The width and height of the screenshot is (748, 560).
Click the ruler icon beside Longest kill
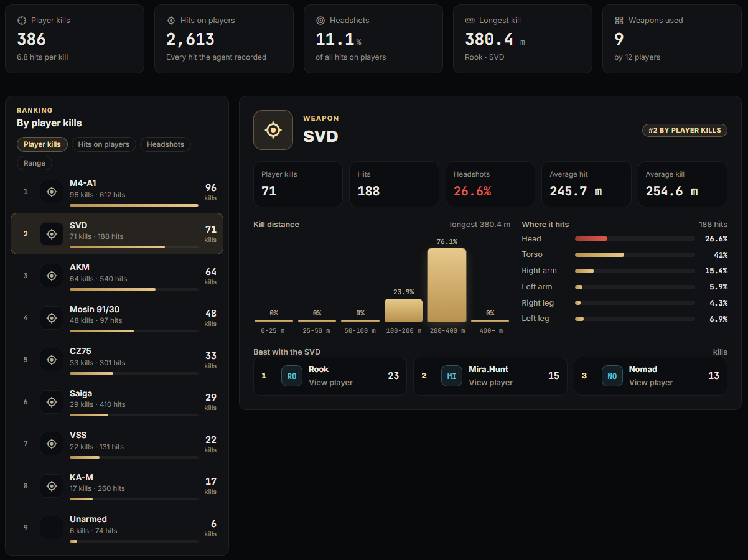pos(470,21)
